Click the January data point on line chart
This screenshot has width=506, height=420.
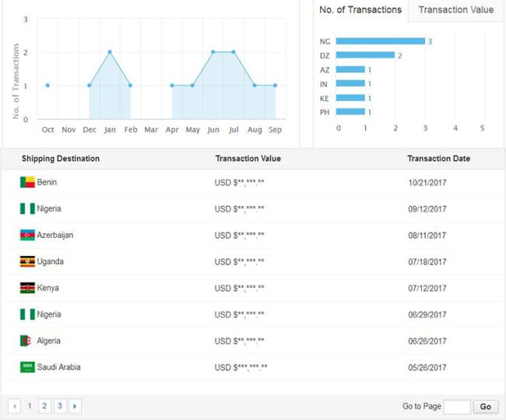tap(110, 52)
